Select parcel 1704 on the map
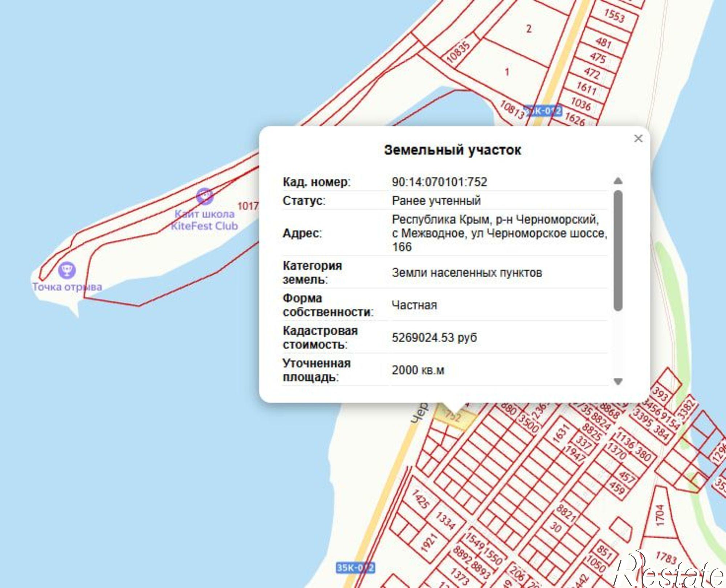 [x=660, y=515]
